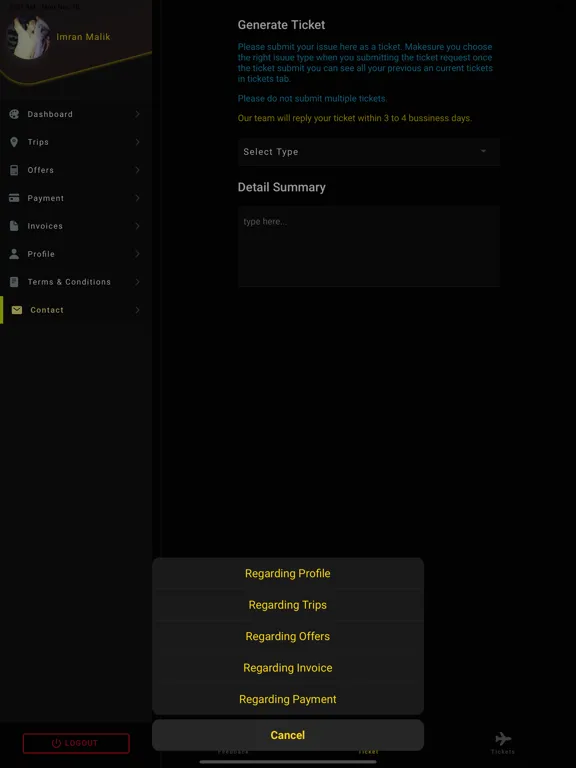
Task: Cancel the ticket type selection sheet
Action: coord(288,735)
